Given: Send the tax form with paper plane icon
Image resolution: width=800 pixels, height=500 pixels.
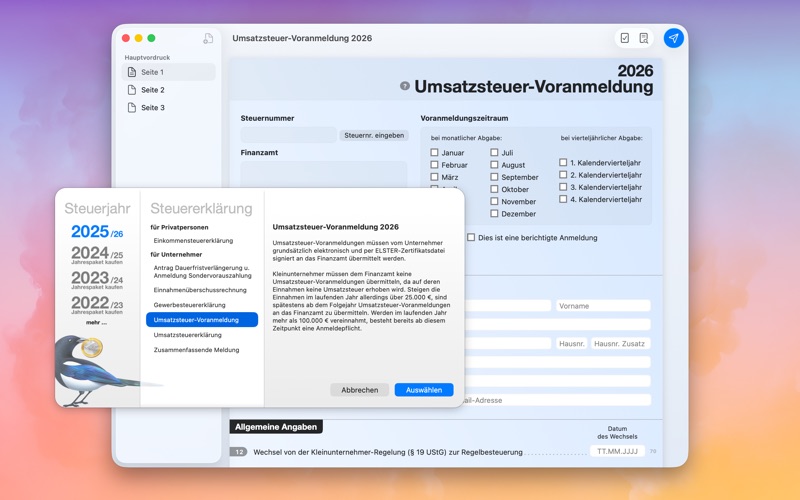Looking at the screenshot, I should 673,38.
